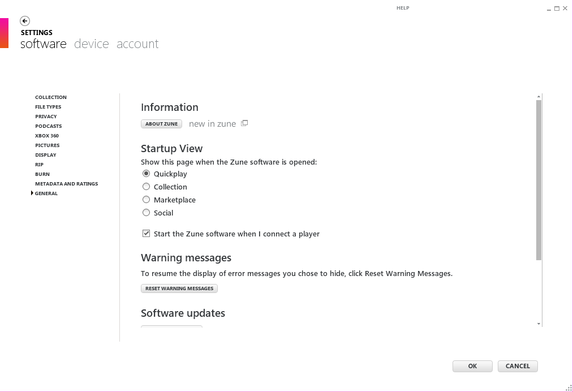Screen dimensions: 573x392
Task: Choose Collection as the startup view
Action: 147,187
